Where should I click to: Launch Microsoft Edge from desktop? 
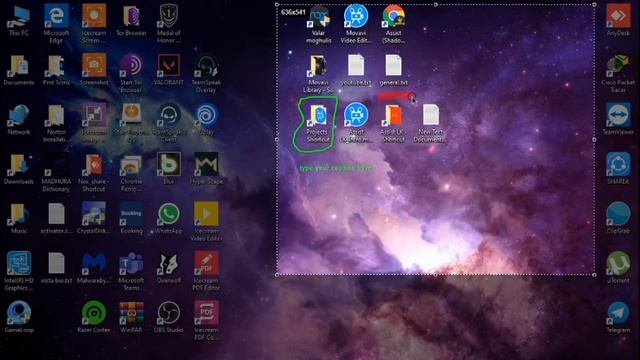[56, 24]
